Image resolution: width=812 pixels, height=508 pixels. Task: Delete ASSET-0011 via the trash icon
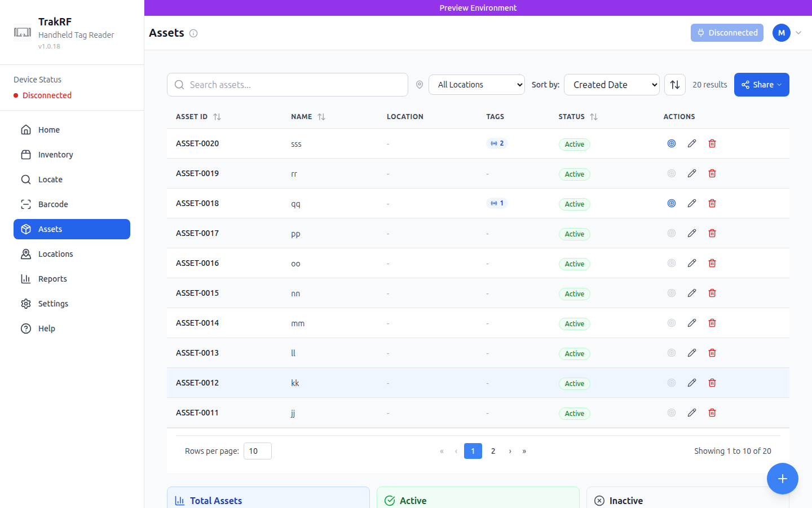coord(712,412)
